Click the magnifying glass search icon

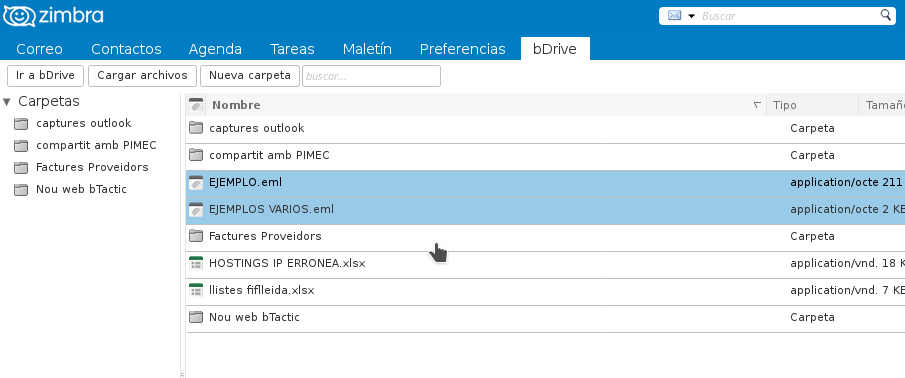click(885, 16)
